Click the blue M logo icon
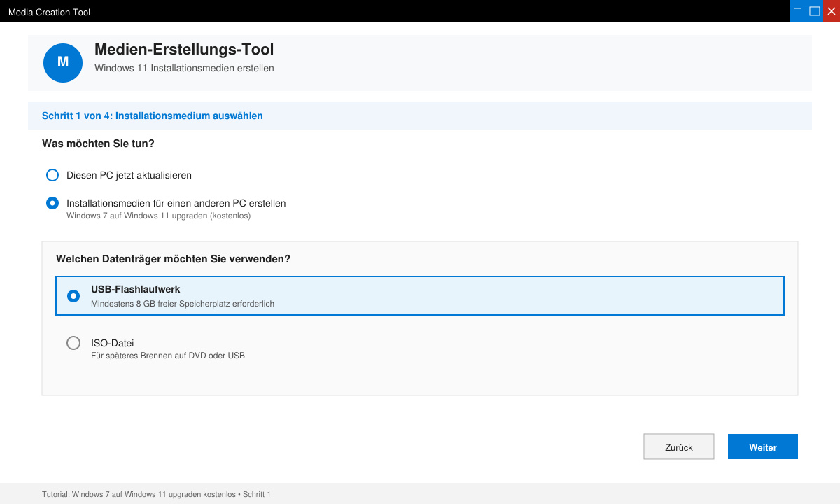The height and width of the screenshot is (504, 840). tap(63, 62)
